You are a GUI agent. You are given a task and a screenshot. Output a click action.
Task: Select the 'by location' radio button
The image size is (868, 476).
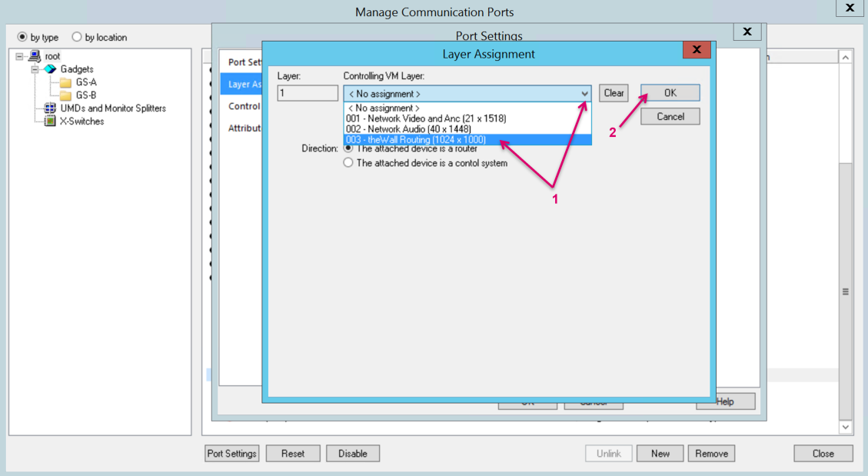pos(77,37)
